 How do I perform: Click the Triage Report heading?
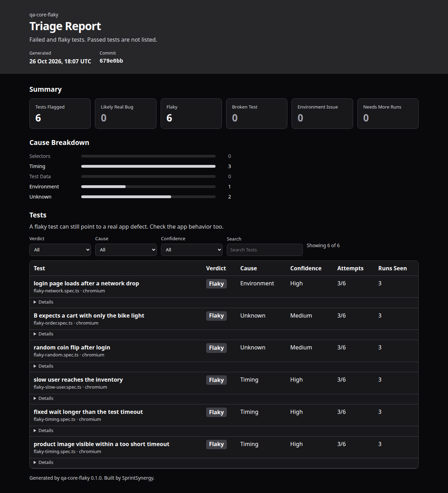tap(65, 26)
